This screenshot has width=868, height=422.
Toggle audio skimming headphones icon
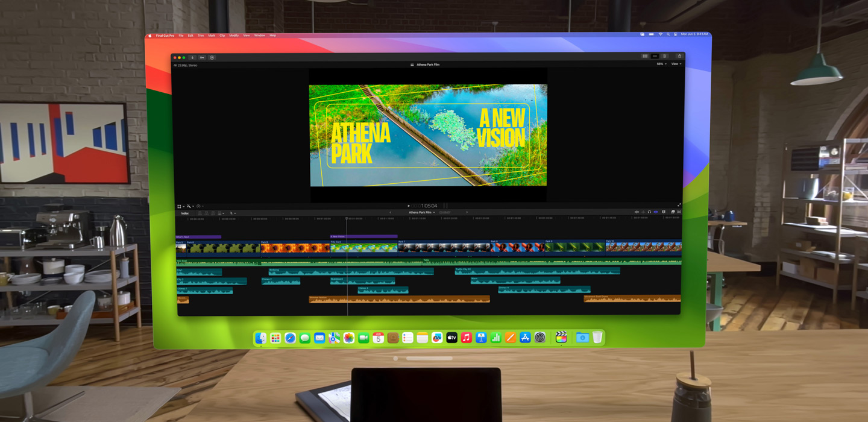649,212
